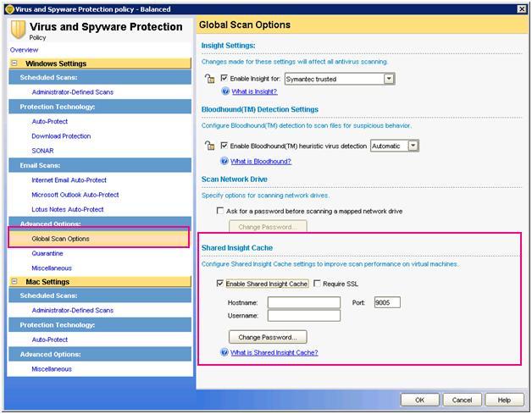
Task: Click the Username input field
Action: click(x=304, y=315)
